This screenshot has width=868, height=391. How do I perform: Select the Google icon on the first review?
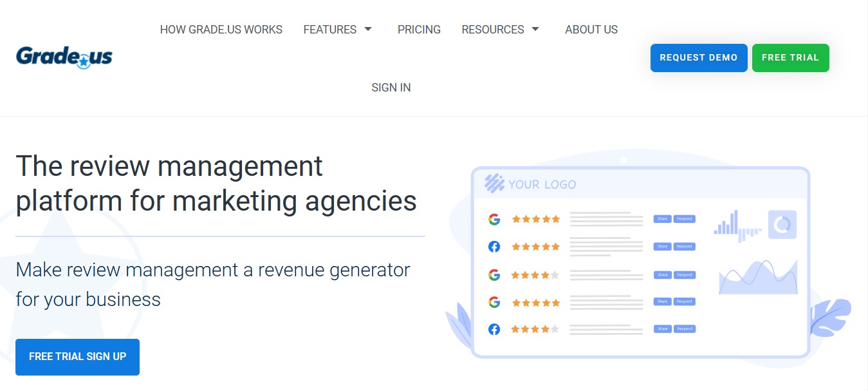(x=494, y=219)
